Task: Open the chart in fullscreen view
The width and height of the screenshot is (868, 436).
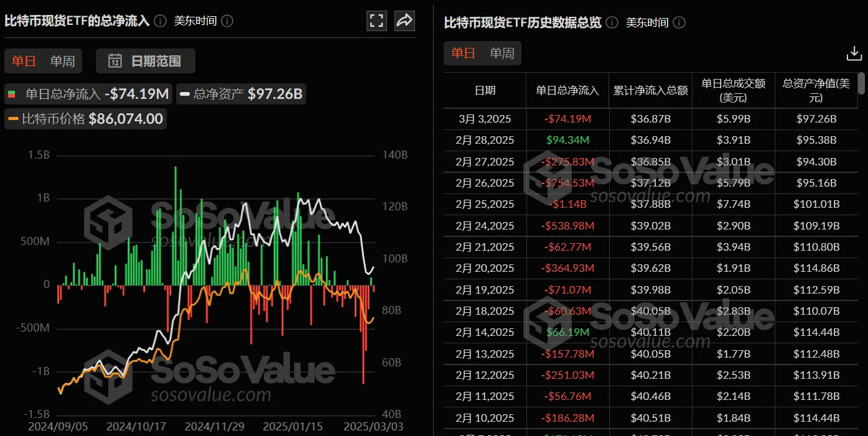Action: point(376,21)
